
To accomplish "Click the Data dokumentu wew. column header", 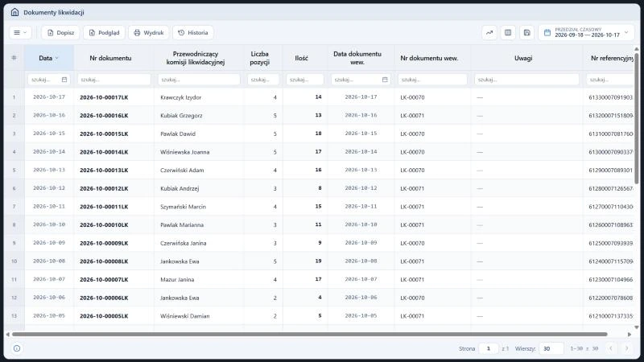I will pyautogui.click(x=357, y=58).
